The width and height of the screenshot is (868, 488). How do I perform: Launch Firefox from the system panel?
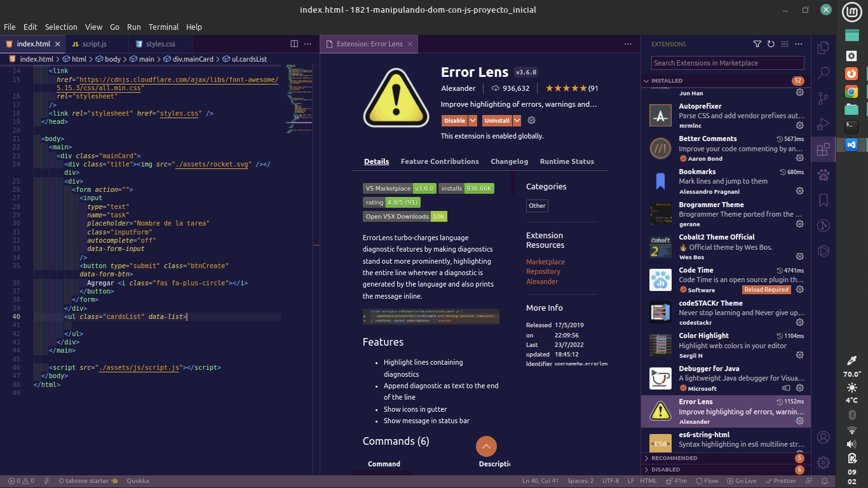coord(851,74)
